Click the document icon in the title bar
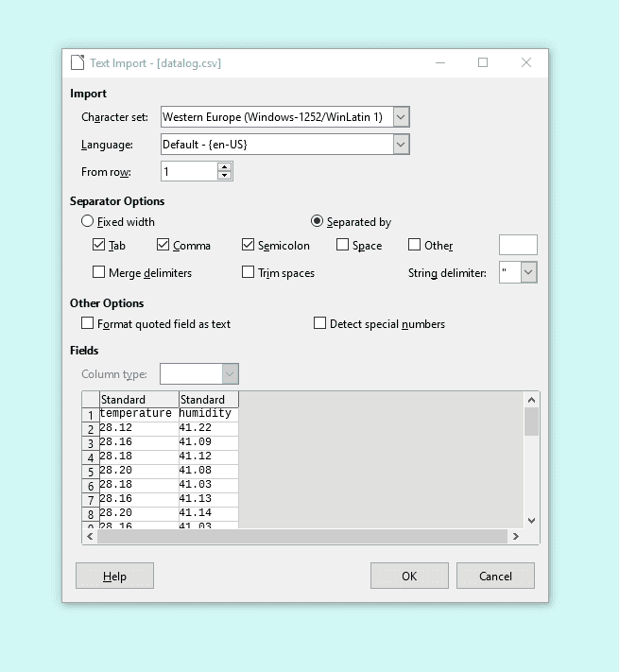The image size is (619, 672). click(x=77, y=63)
